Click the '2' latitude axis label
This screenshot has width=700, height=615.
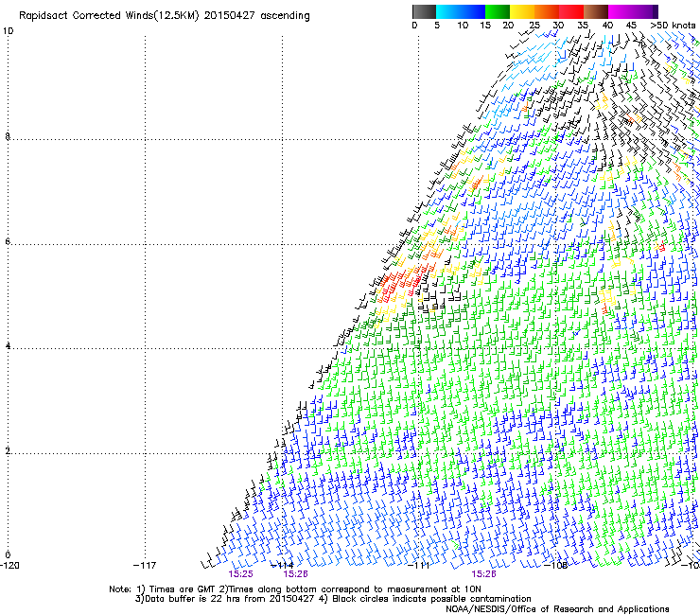point(8,450)
